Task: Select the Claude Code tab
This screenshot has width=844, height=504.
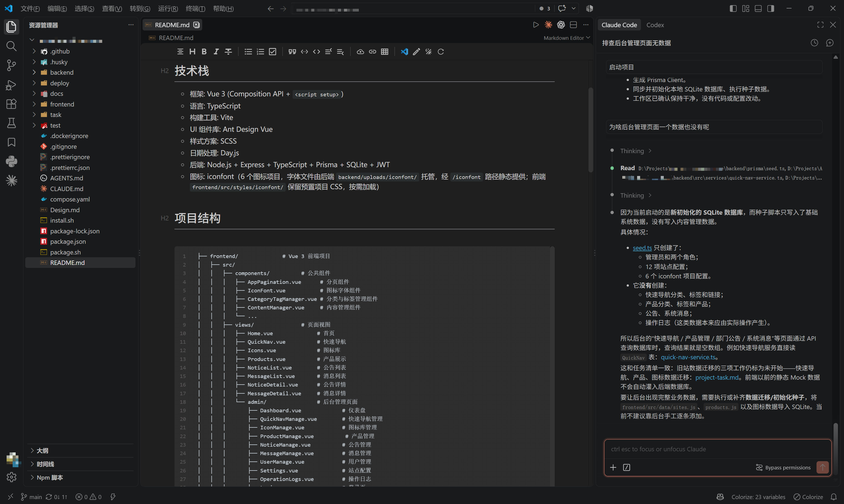Action: point(619,25)
